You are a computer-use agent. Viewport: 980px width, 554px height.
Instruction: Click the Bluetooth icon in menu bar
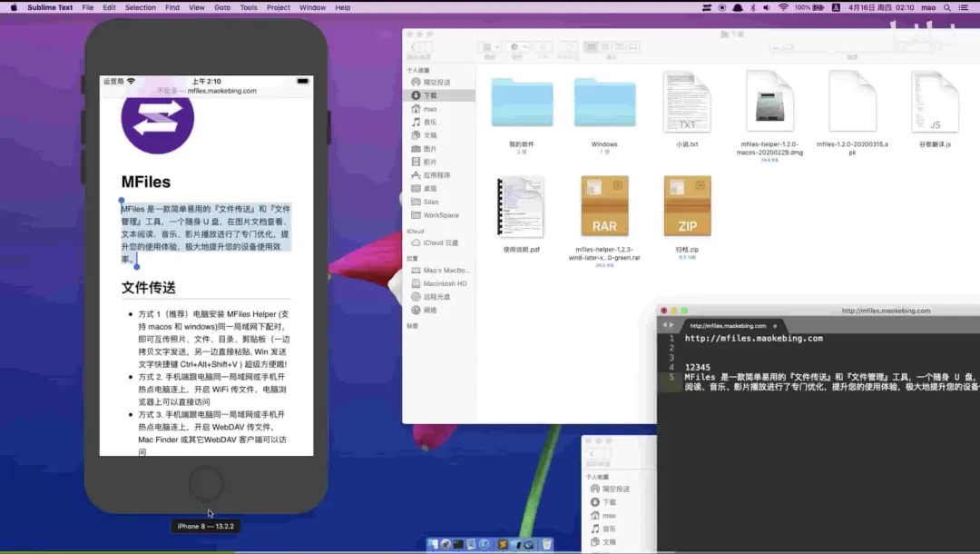(752, 7)
